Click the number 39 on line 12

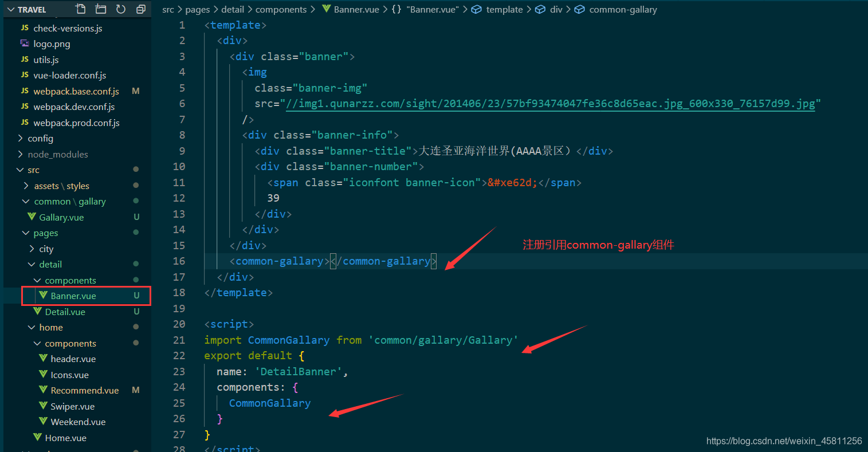coord(273,198)
